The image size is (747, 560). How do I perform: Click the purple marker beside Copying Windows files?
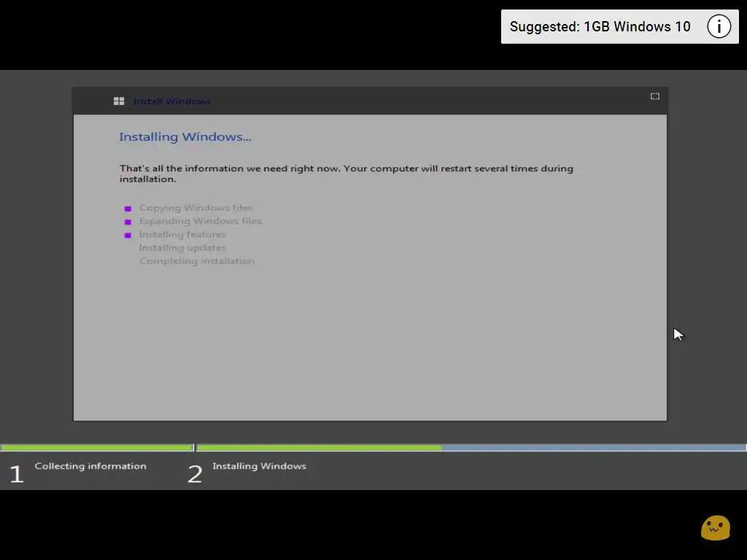click(128, 209)
